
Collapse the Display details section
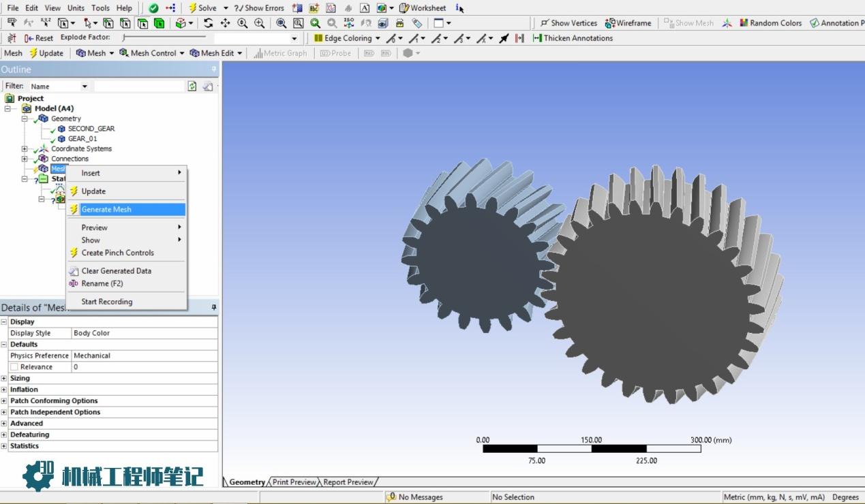tap(4, 322)
